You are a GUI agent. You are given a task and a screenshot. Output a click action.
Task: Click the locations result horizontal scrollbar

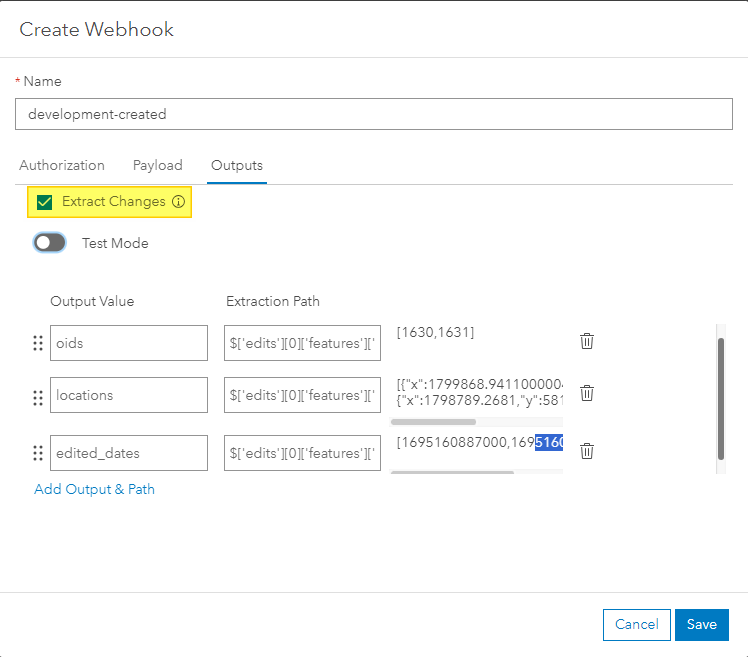click(x=433, y=422)
